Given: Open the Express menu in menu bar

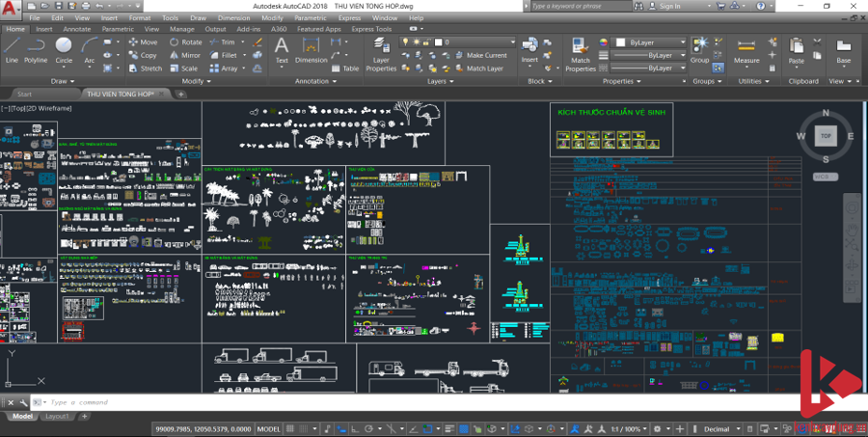Looking at the screenshot, I should (349, 17).
